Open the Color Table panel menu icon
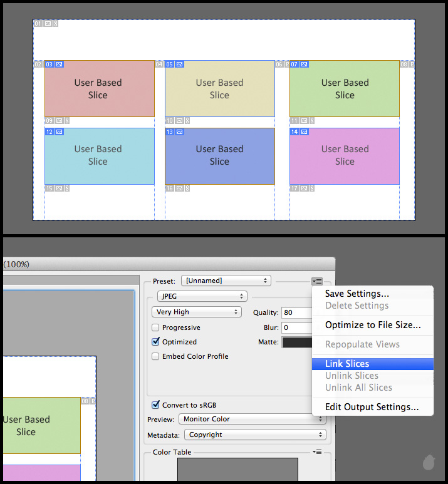448x484 pixels. tap(318, 452)
